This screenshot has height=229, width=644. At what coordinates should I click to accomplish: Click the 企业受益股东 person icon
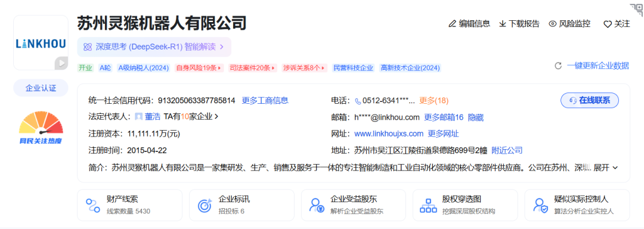coord(316,205)
